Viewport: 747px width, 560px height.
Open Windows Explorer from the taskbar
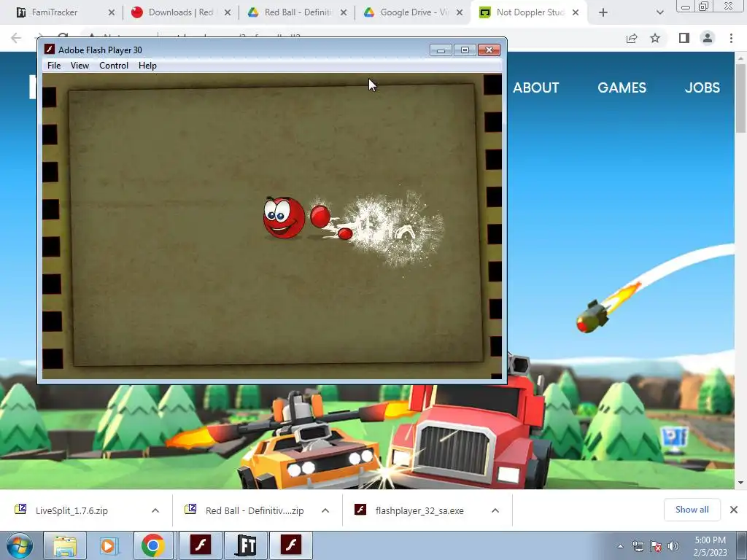click(65, 545)
